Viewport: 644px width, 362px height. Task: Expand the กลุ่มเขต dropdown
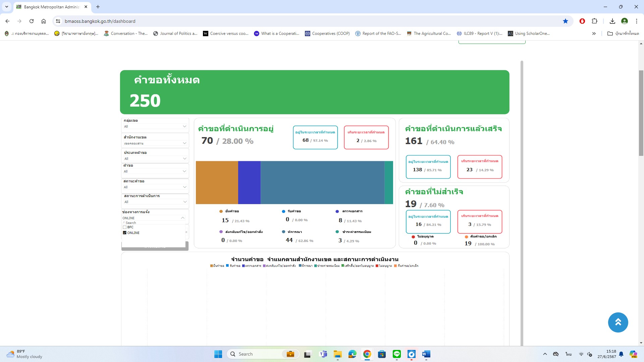(184, 126)
